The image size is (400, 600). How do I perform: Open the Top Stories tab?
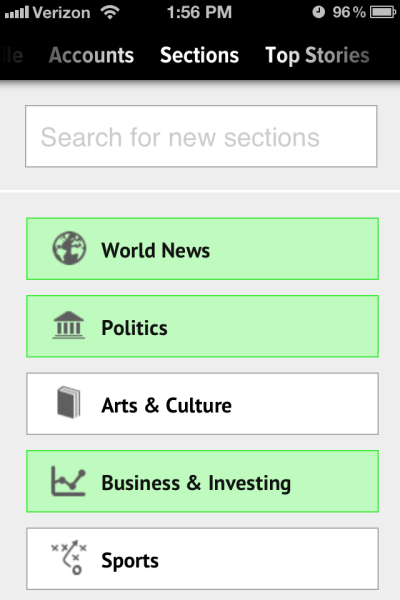[317, 56]
